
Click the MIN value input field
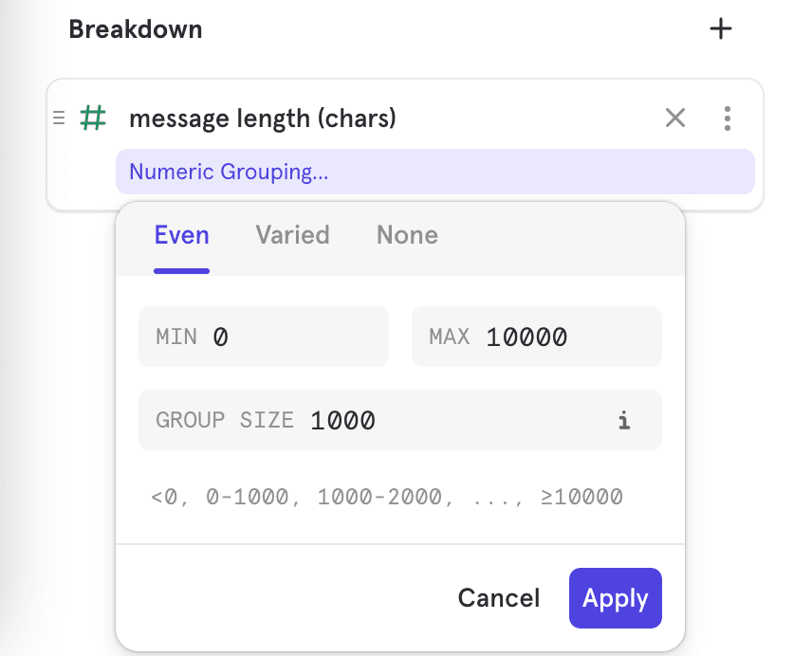tap(285, 337)
